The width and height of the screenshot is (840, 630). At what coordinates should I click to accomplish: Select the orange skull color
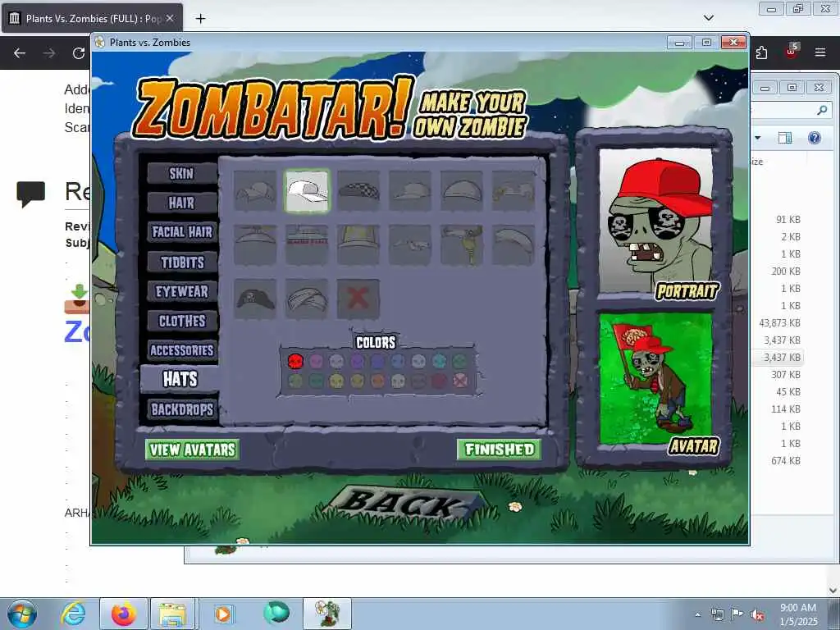(x=377, y=381)
